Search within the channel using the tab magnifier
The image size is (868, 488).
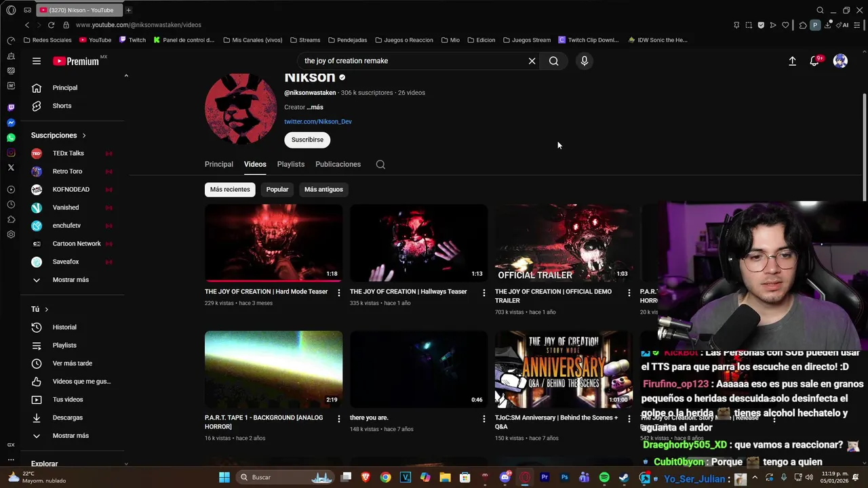coord(380,165)
